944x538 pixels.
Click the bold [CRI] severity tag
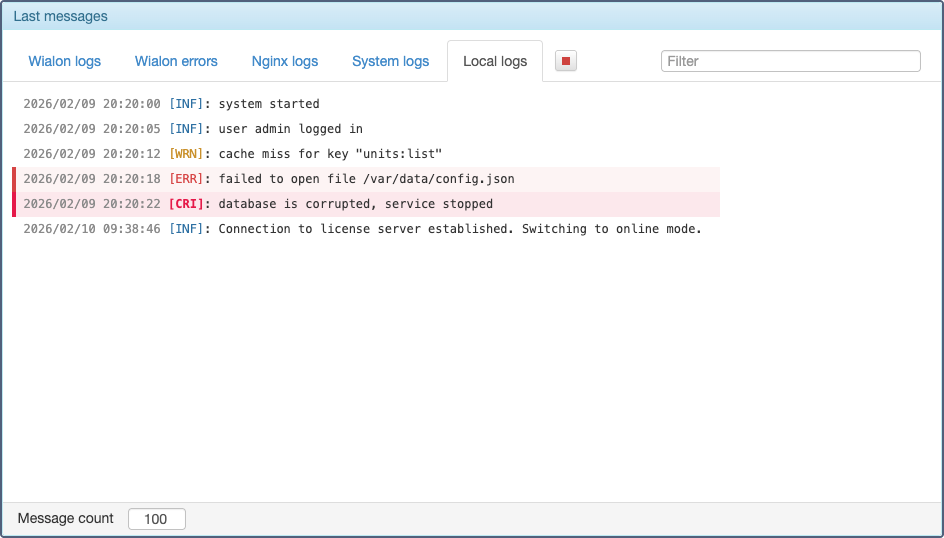pos(186,204)
